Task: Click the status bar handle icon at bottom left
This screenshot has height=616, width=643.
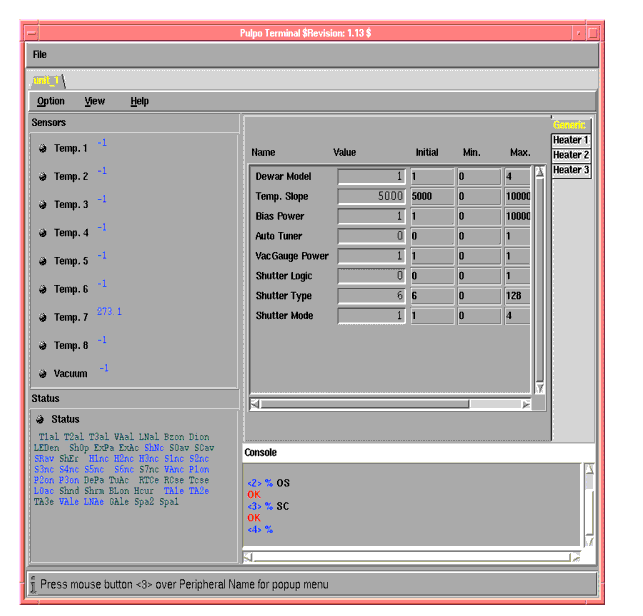Action: click(32, 584)
